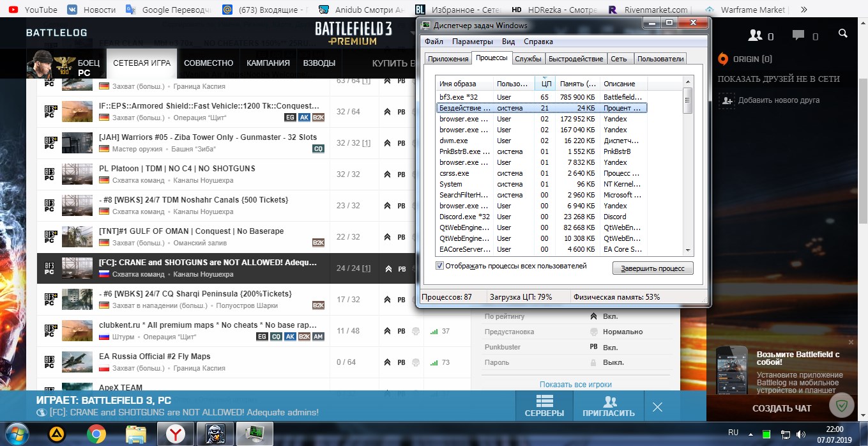Open the ВЗВОДЫ platoons nav tab
This screenshot has height=446, width=868.
pyautogui.click(x=319, y=63)
